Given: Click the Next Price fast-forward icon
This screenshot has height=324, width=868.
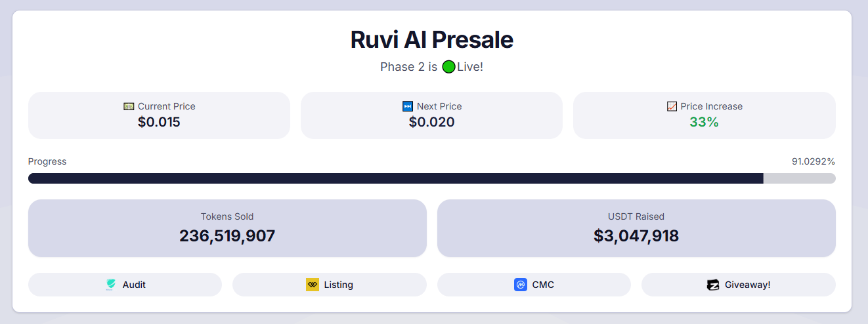Looking at the screenshot, I should coord(408,106).
